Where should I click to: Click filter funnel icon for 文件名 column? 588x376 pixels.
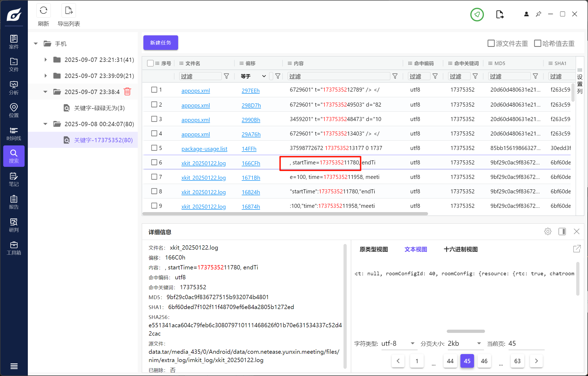[226, 76]
